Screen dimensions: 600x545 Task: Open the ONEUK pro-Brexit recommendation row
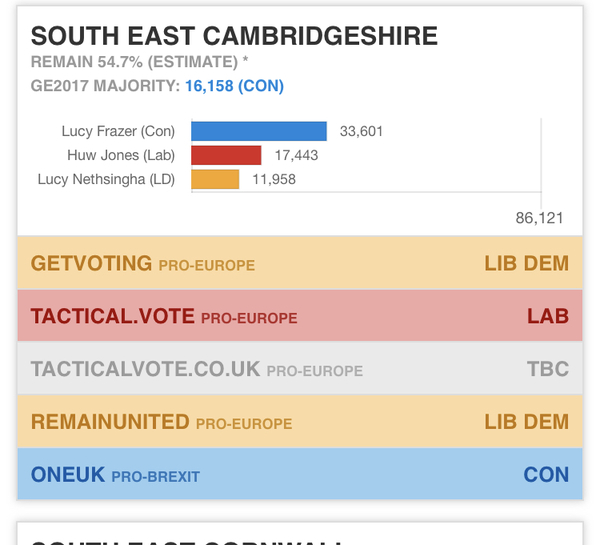[x=299, y=474]
